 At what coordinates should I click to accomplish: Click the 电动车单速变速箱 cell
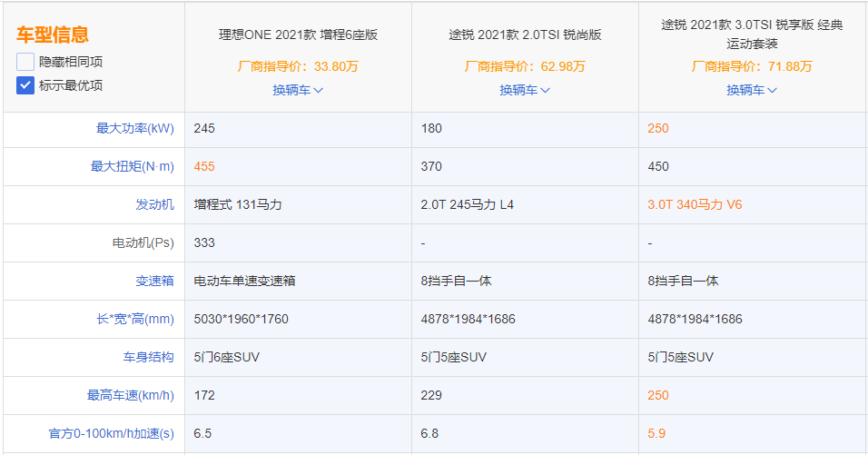[244, 282]
